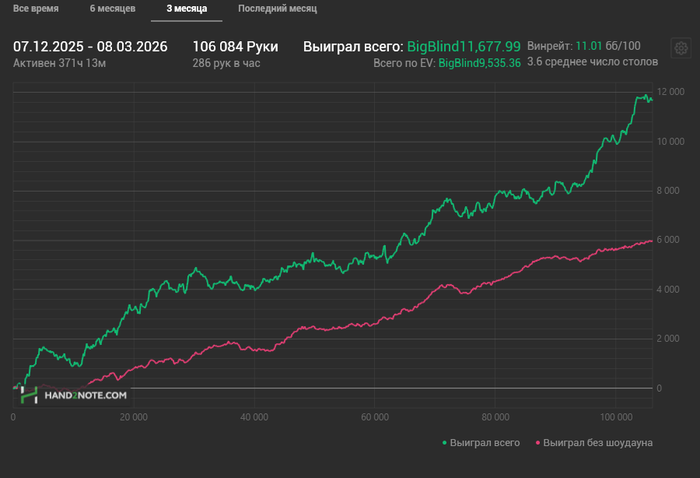
Task: Toggle the 'Выиграл всего' legend series
Action: tap(481, 443)
